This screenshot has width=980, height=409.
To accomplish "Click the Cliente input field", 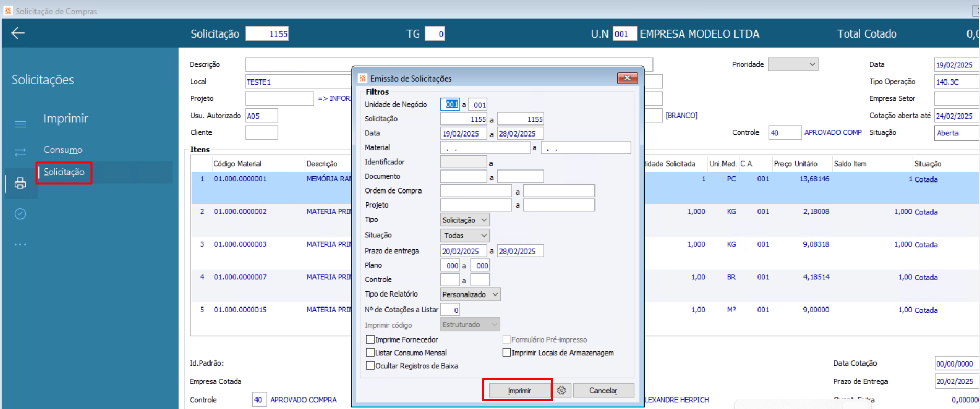I will (x=262, y=132).
